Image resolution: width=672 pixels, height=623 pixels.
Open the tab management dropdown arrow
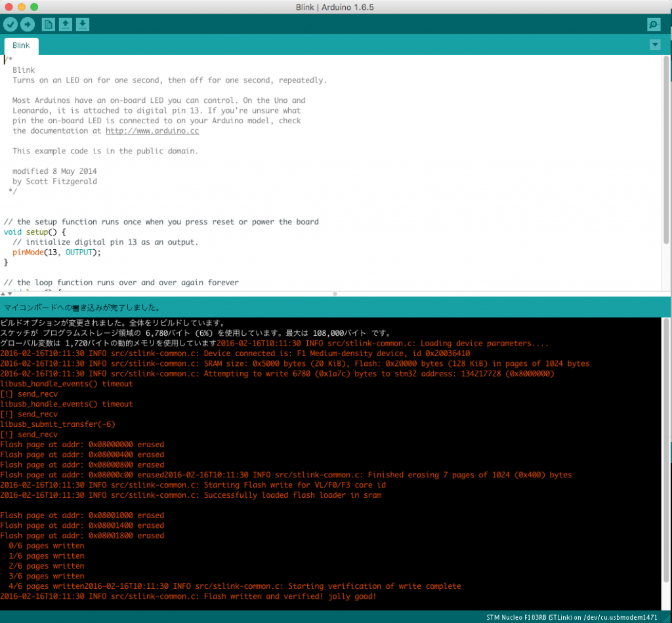pos(655,44)
